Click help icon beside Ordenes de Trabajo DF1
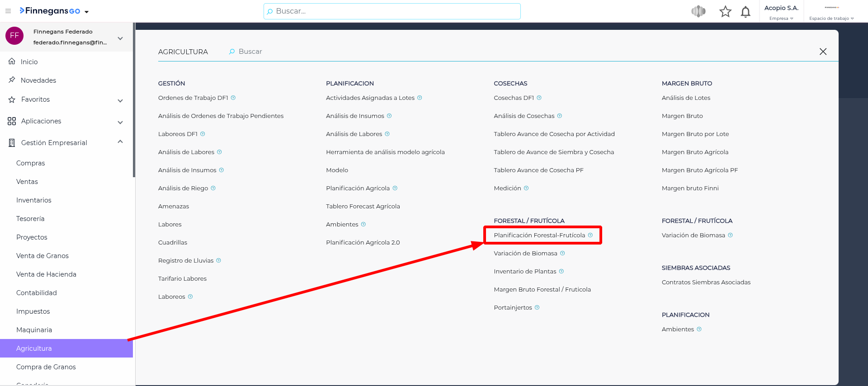The image size is (868, 386). [233, 98]
